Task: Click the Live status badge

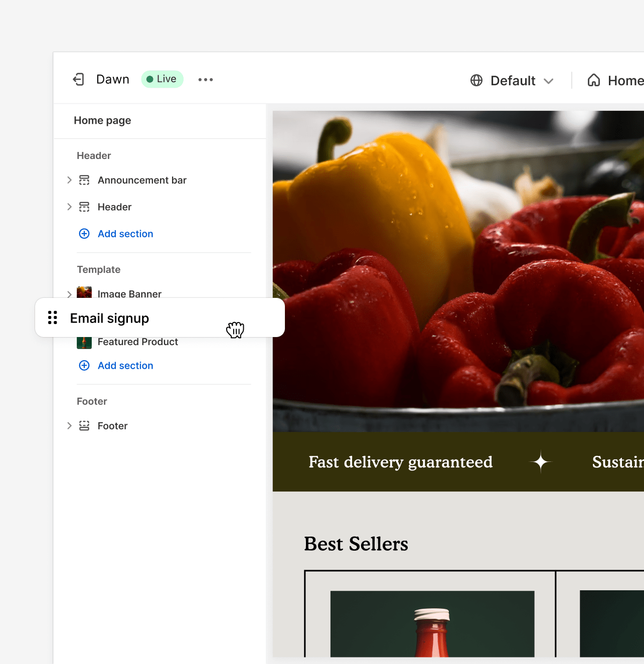Action: pyautogui.click(x=162, y=79)
